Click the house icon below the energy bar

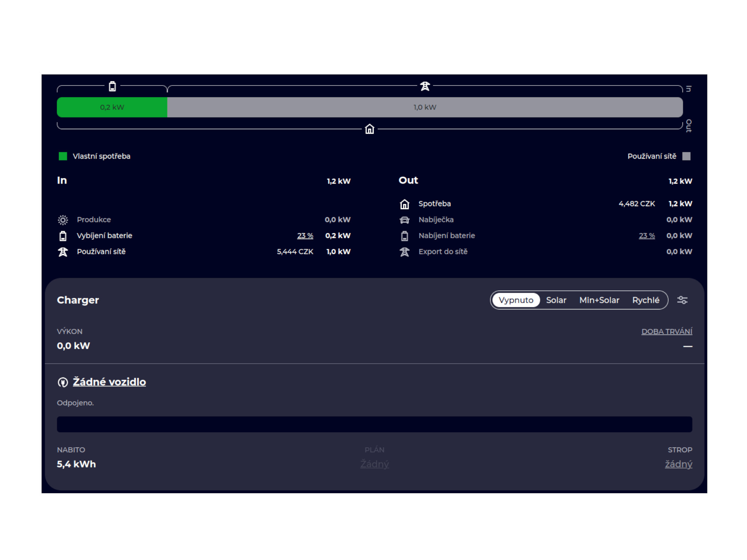point(369,129)
